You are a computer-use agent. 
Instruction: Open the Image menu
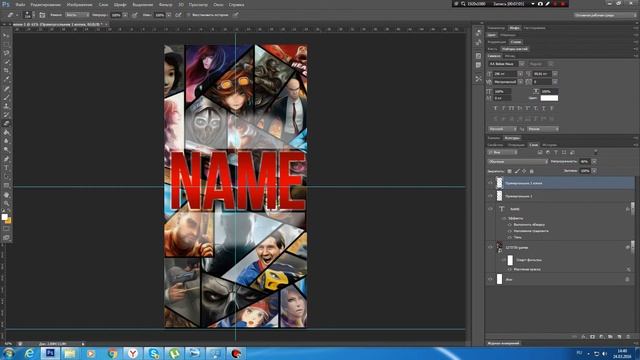(79, 4)
